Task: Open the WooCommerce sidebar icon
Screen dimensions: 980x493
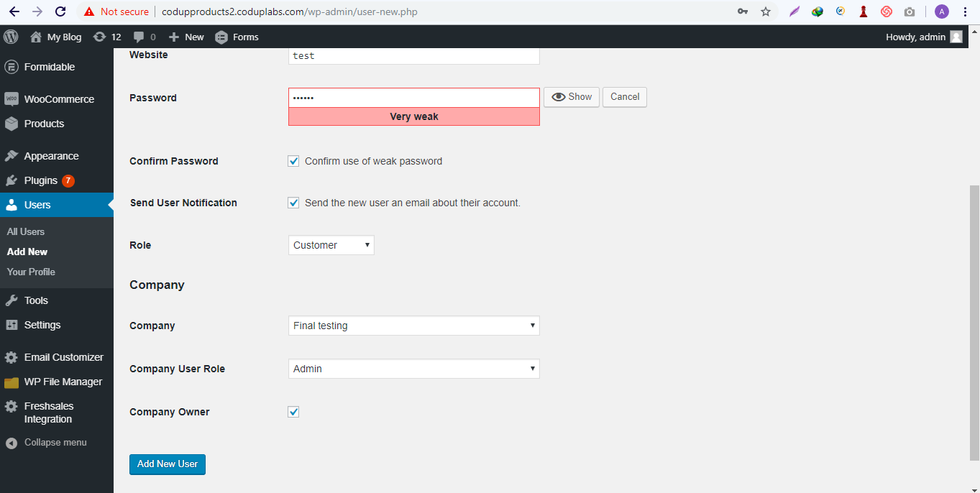Action: (x=11, y=99)
